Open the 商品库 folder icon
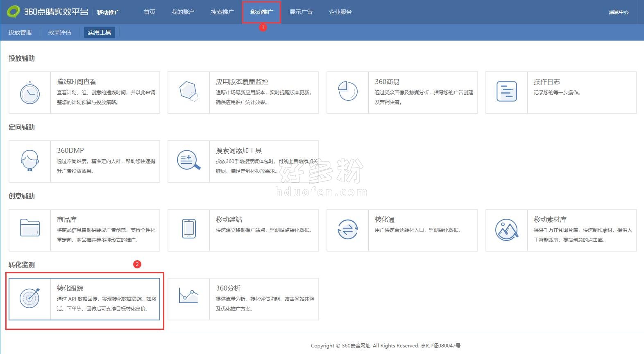Viewport: 644px width, 354px height. click(x=30, y=228)
